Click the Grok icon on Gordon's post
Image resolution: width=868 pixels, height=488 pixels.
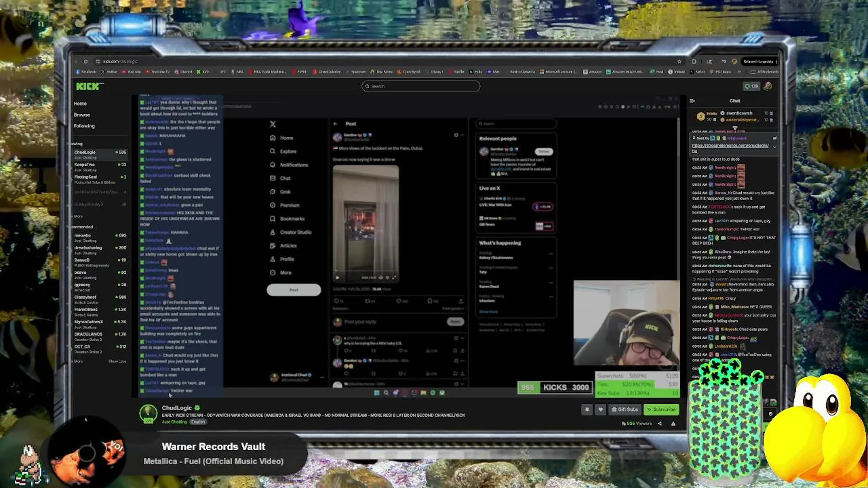coord(456,136)
